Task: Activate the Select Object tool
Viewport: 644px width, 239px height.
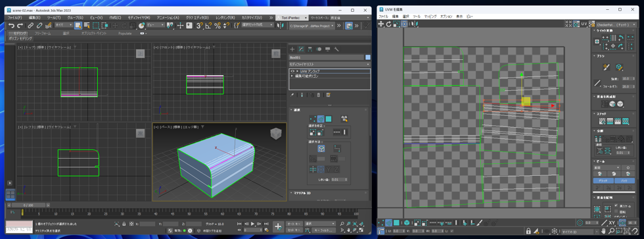Action: tap(78, 26)
